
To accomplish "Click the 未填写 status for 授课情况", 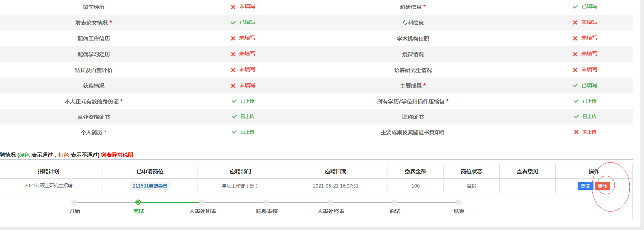I will 589,54.
